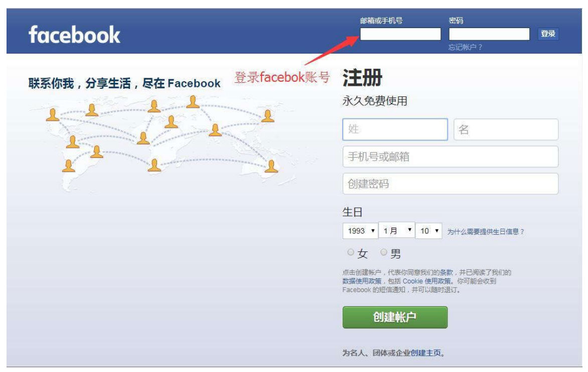Click the 创建主页 link at bottom

[425, 353]
